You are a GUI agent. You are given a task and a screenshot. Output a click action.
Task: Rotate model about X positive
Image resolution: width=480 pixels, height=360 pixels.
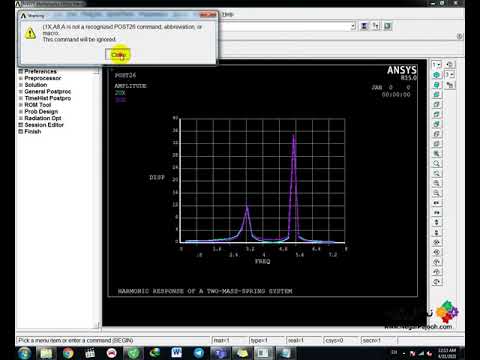coord(437,252)
